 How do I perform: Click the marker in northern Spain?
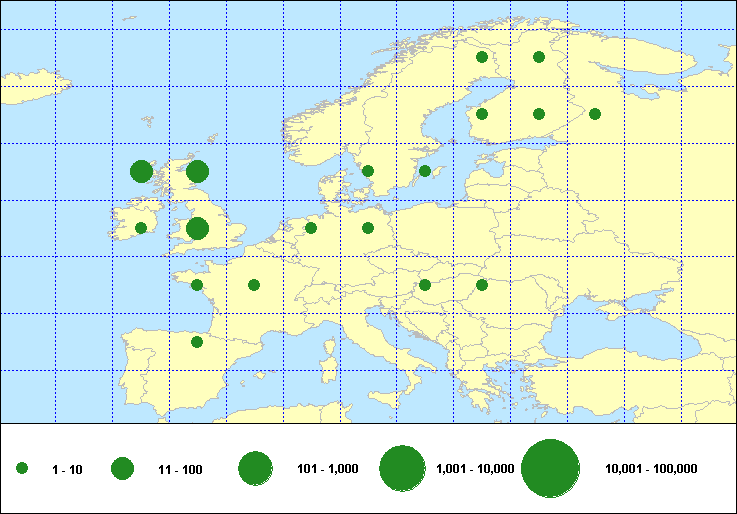point(197,342)
